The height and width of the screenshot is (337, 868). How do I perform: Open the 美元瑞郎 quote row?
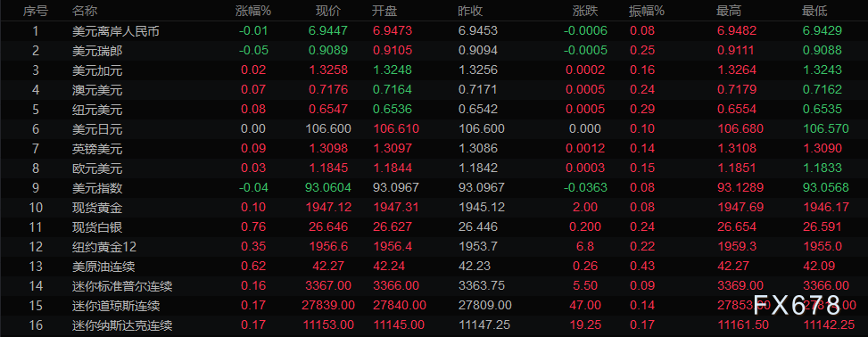[434, 50]
